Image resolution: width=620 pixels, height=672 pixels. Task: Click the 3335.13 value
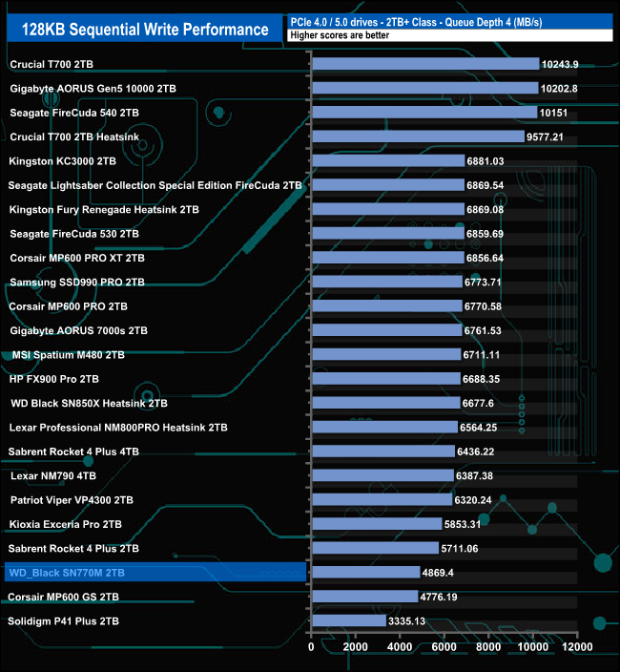point(406,621)
